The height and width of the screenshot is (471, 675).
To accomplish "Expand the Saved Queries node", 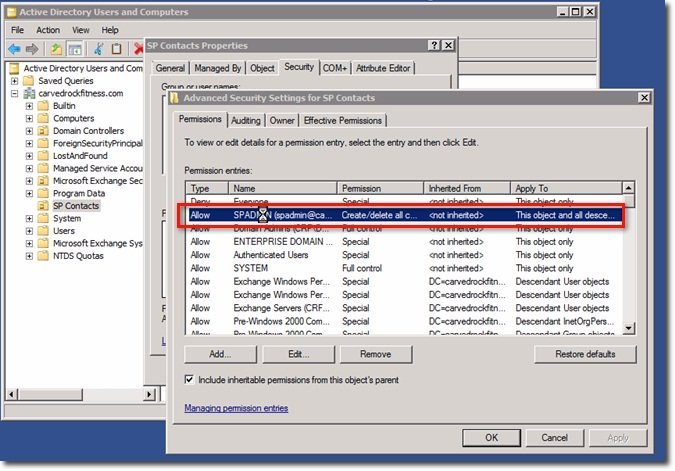I will point(15,81).
